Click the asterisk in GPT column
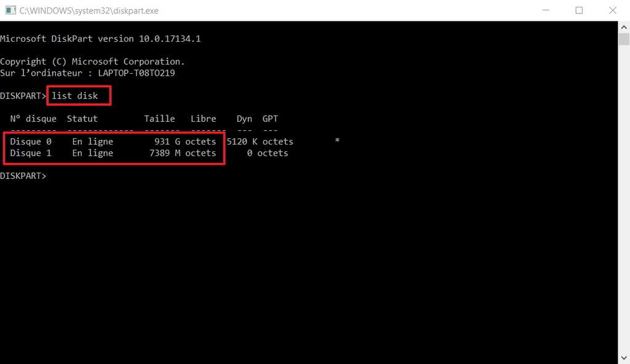This screenshot has width=630, height=364. (337, 141)
